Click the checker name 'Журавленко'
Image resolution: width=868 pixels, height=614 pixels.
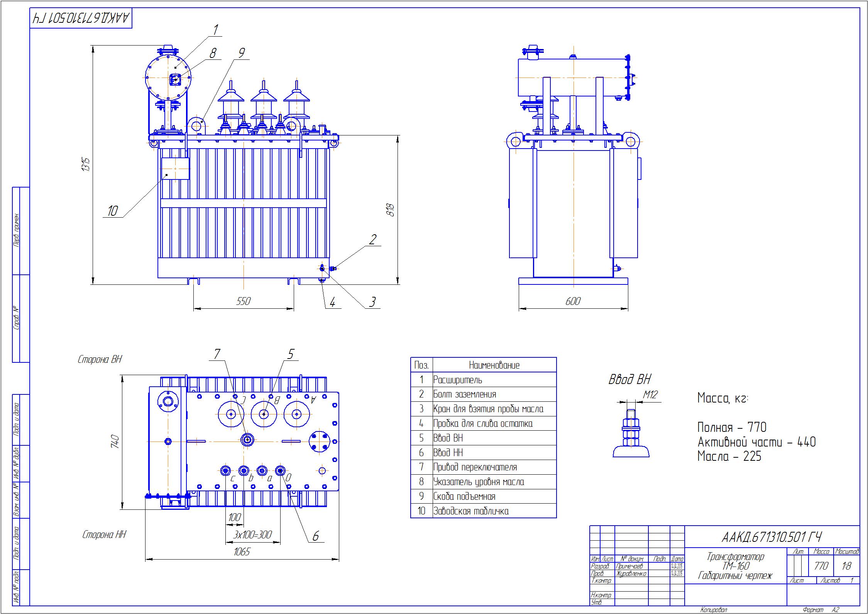pos(631,573)
